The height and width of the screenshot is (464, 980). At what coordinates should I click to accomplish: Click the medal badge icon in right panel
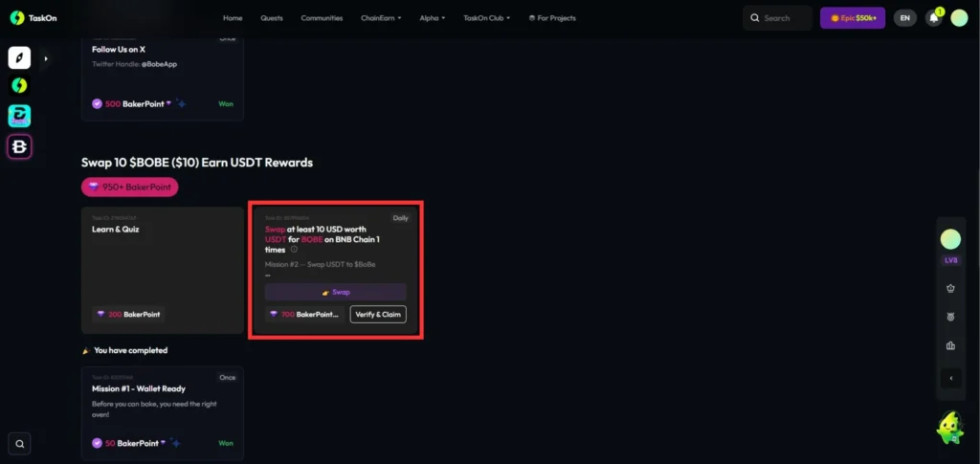coord(950,317)
